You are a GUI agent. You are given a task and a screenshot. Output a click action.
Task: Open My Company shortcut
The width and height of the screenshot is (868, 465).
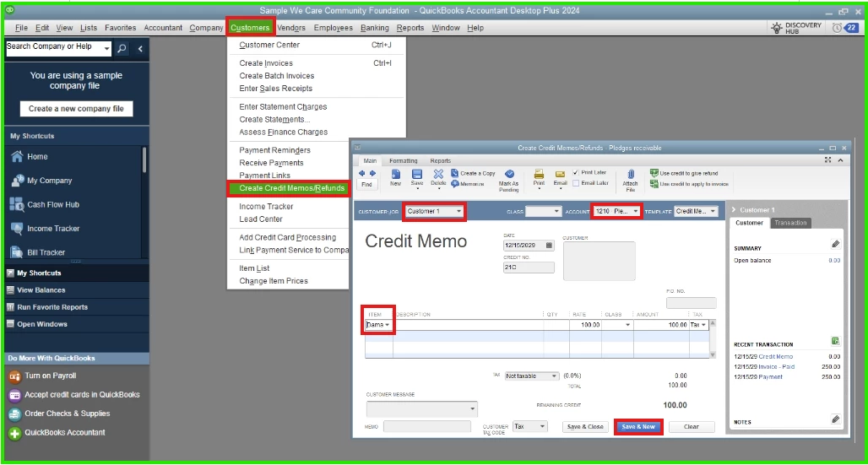[41, 181]
